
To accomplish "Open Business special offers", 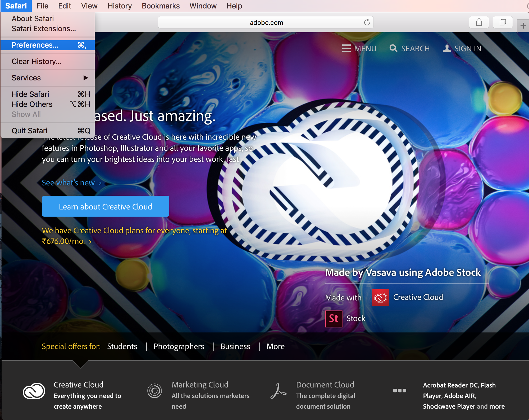I will (x=235, y=346).
